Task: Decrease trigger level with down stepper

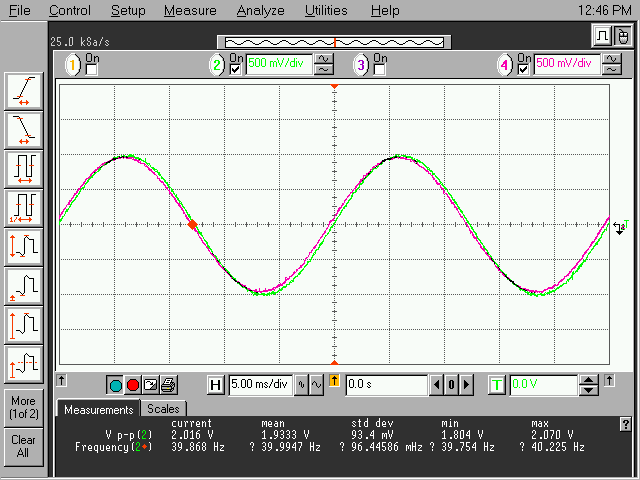Action: 588,390
